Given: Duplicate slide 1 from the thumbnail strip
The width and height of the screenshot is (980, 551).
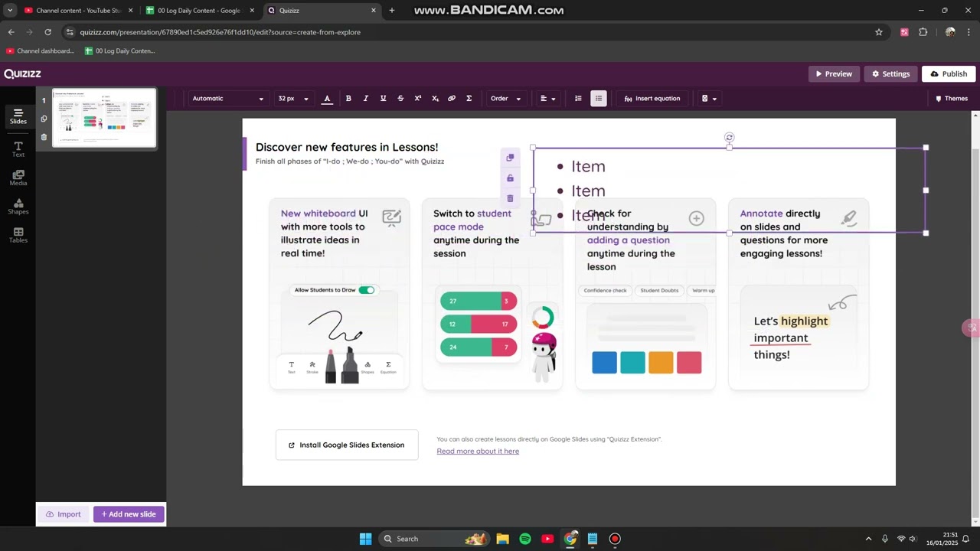Looking at the screenshot, I should click(44, 119).
